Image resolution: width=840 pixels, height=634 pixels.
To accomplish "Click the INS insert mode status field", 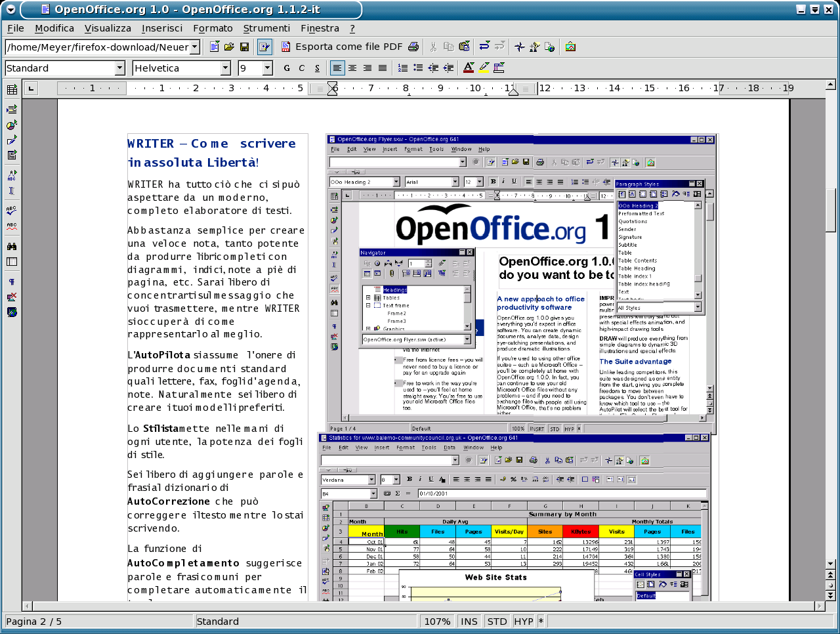I will 469,622.
